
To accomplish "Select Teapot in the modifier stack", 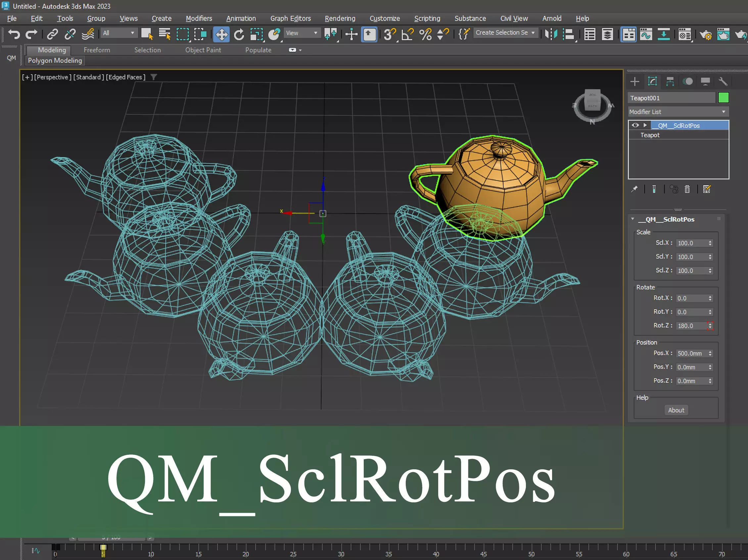I will click(x=650, y=135).
